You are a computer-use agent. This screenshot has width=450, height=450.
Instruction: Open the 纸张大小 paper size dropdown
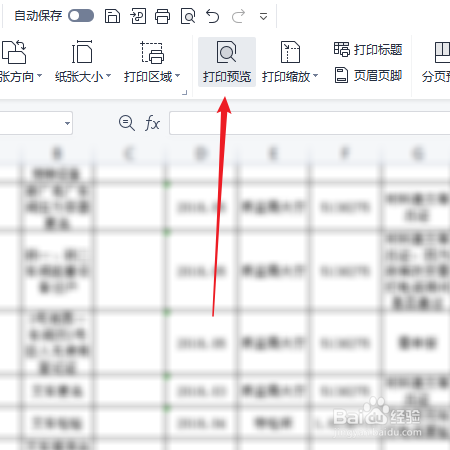82,62
